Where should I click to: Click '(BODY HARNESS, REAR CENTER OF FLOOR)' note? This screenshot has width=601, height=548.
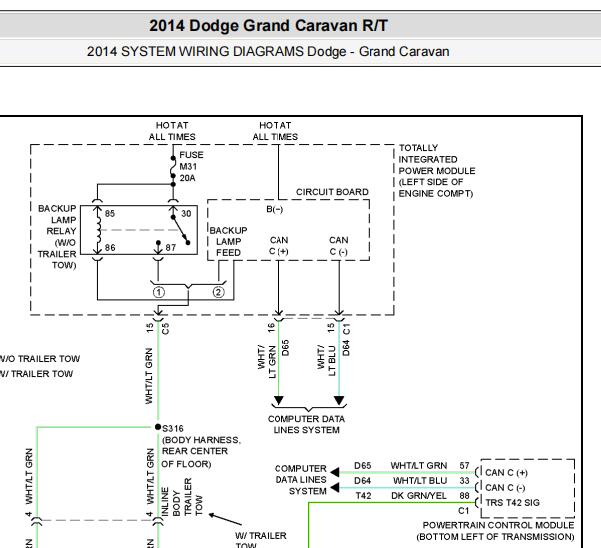click(x=200, y=452)
